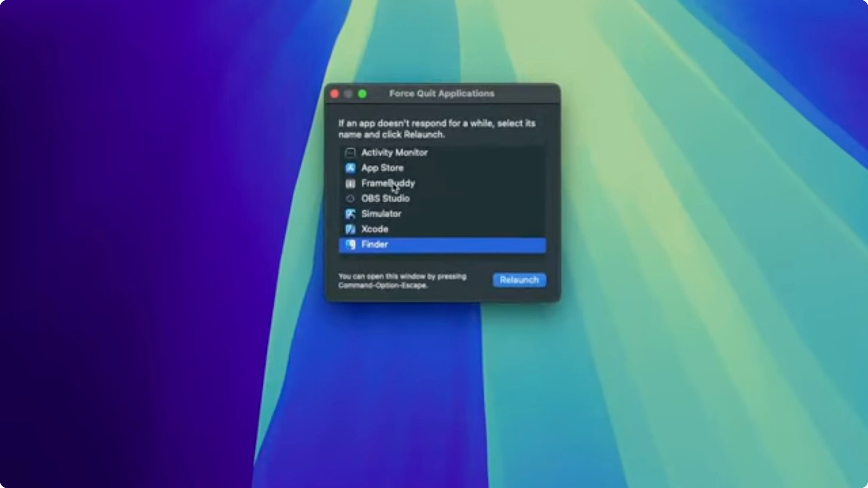868x488 pixels.
Task: Select FrameBuddy for force quitting
Action: click(x=388, y=183)
